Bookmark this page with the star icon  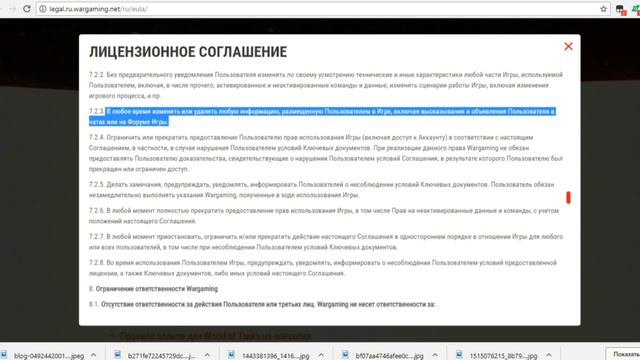603,9
